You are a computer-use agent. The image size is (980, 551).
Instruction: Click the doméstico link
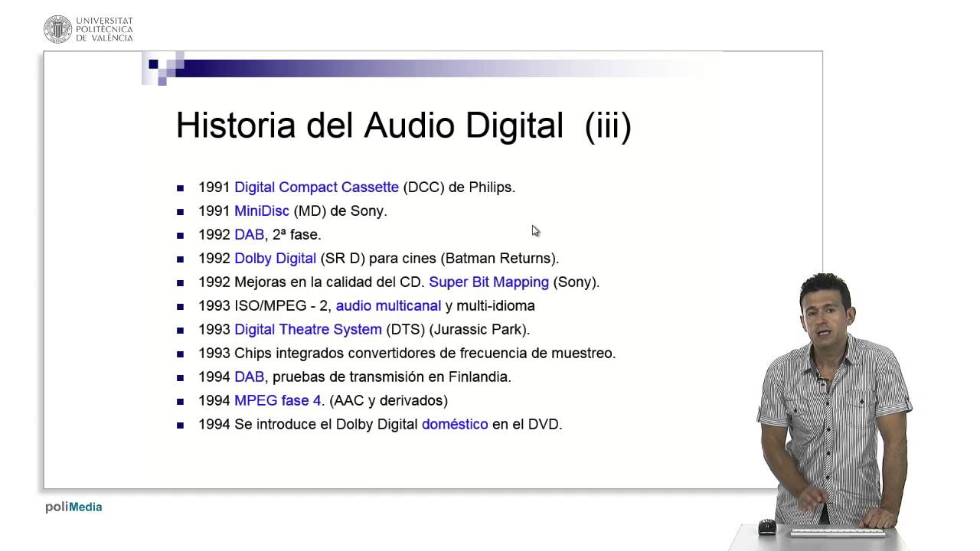click(x=455, y=425)
